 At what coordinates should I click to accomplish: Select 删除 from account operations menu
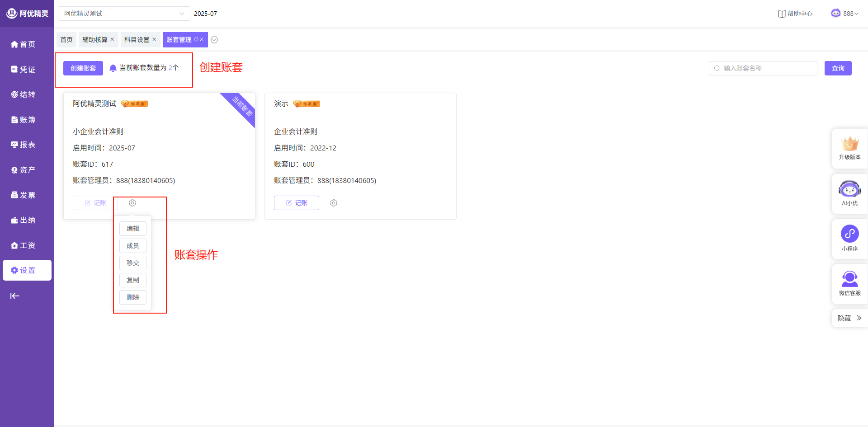[x=133, y=297]
